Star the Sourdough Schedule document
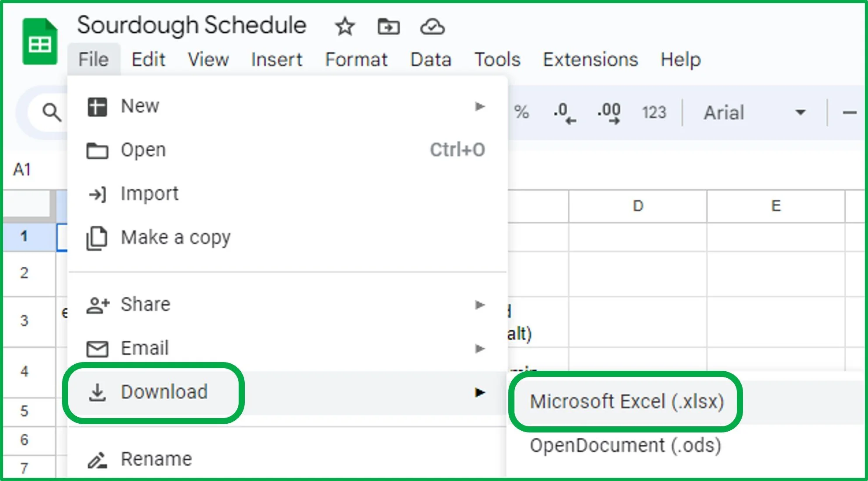This screenshot has width=868, height=481. click(345, 27)
